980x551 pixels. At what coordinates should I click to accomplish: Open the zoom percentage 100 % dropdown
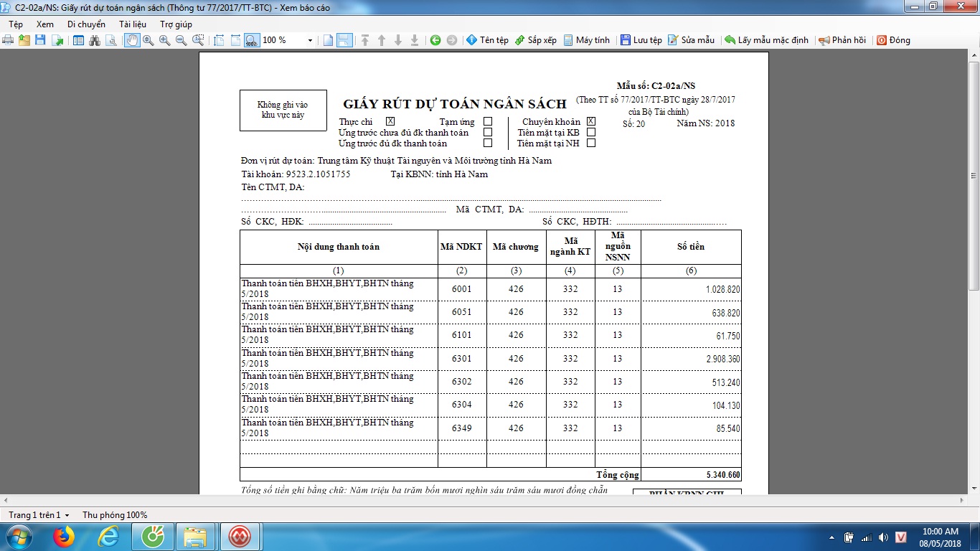(x=310, y=40)
